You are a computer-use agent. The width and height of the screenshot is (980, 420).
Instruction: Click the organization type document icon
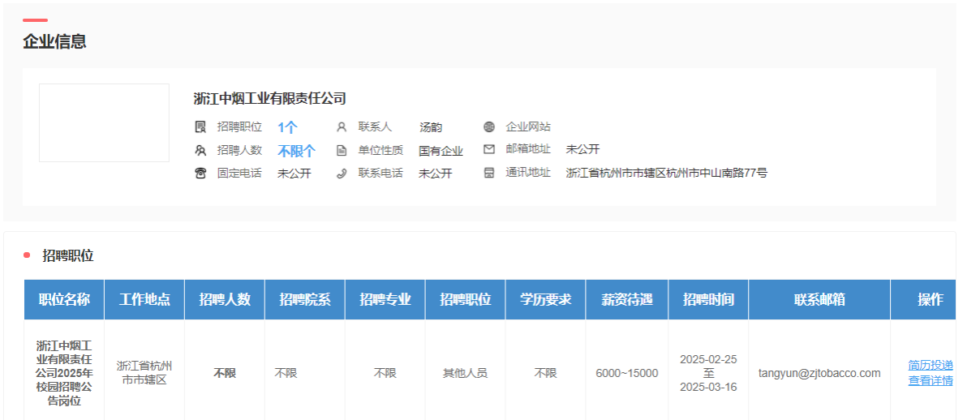point(342,150)
